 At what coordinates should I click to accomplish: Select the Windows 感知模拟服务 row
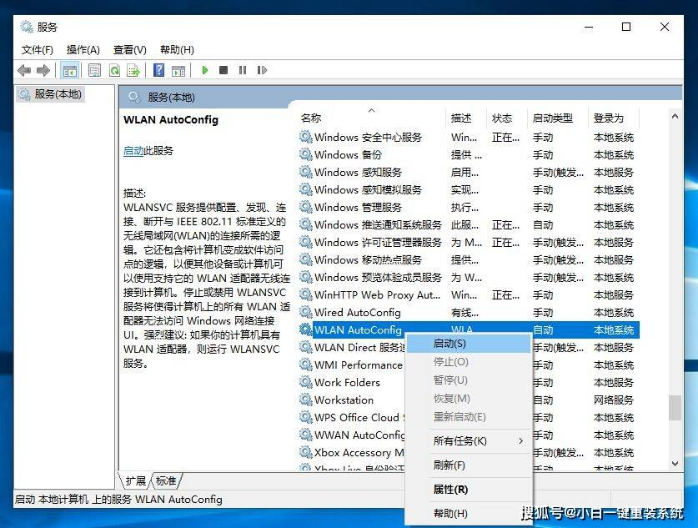tap(469, 190)
